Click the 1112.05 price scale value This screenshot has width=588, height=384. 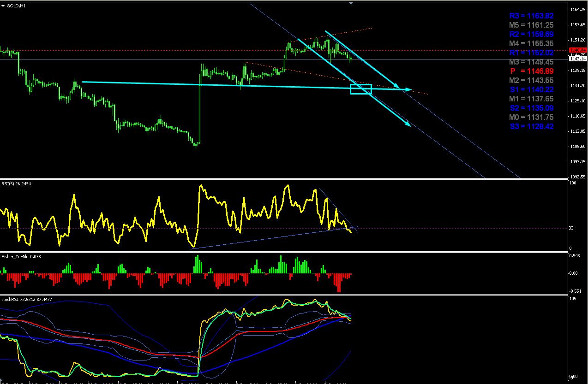click(578, 131)
